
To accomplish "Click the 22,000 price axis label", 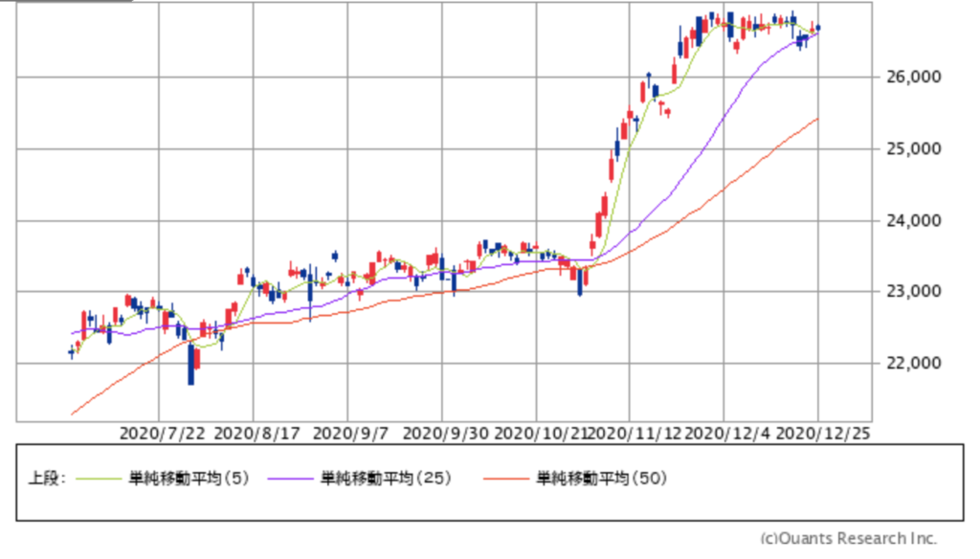I will [913, 364].
